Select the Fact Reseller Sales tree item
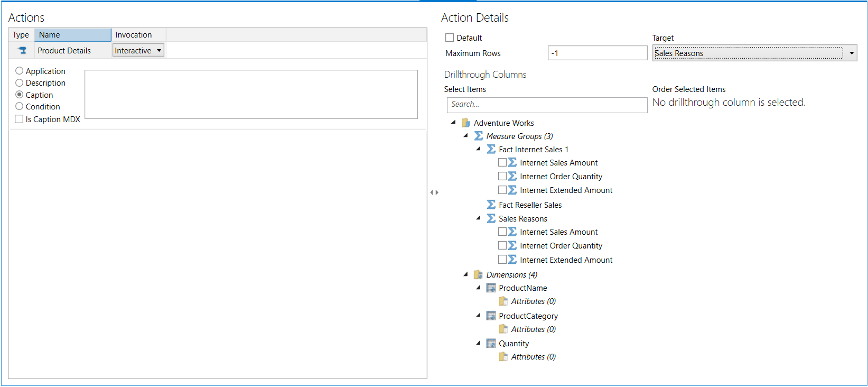The image size is (868, 387). pos(530,205)
